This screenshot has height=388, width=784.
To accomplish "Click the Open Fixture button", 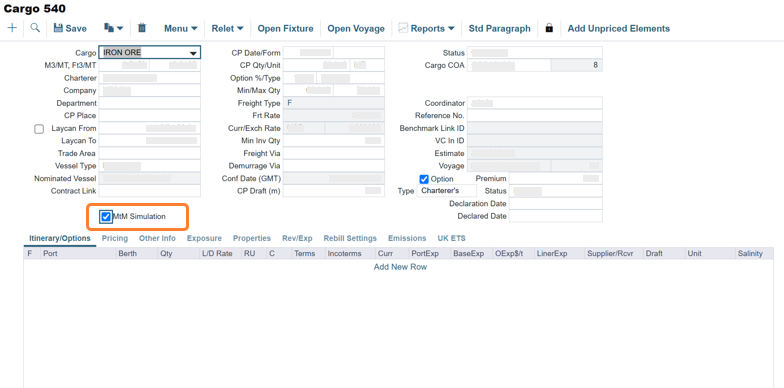I will click(x=286, y=28).
